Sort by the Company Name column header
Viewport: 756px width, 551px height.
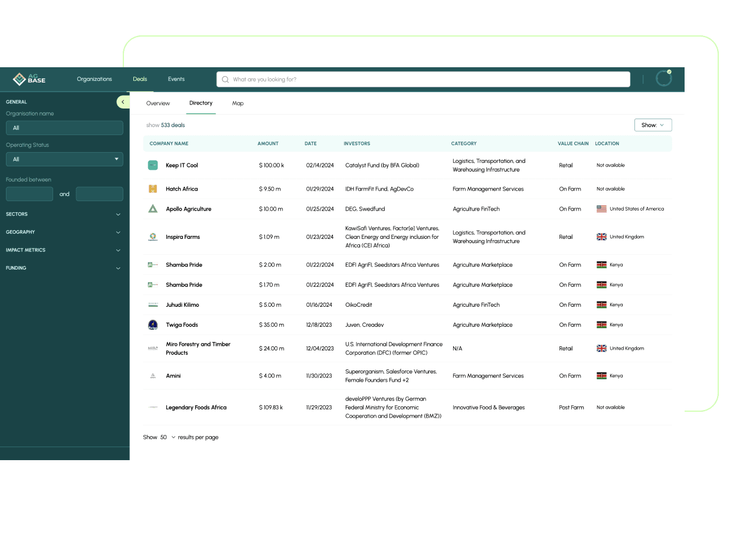pos(169,143)
